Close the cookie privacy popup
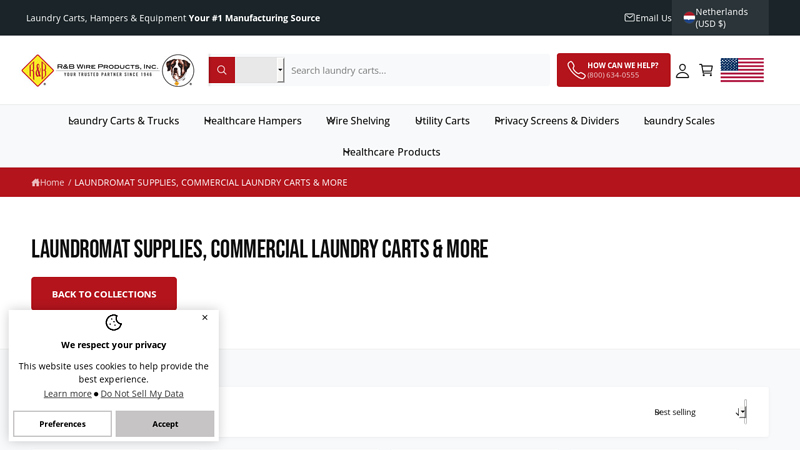This screenshot has height=450, width=800. tap(205, 318)
